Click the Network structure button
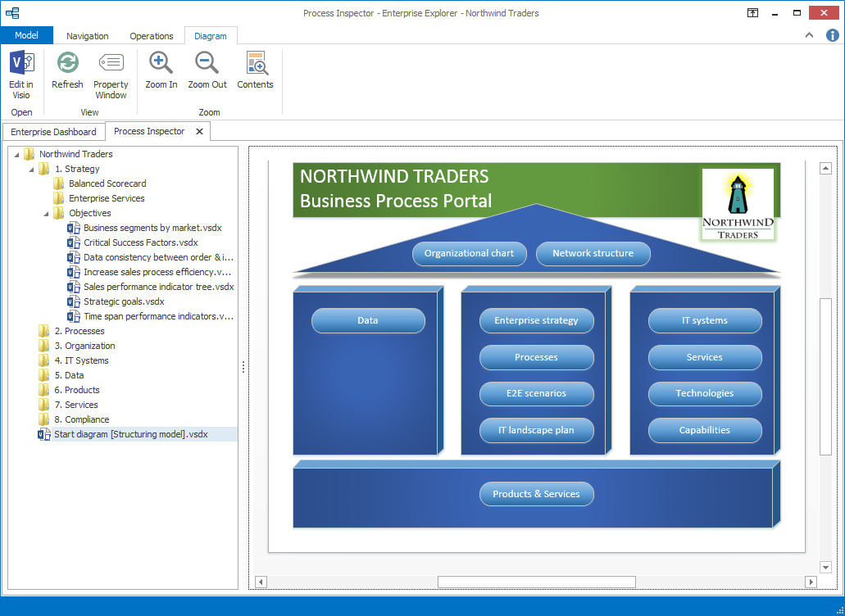 [x=593, y=254]
